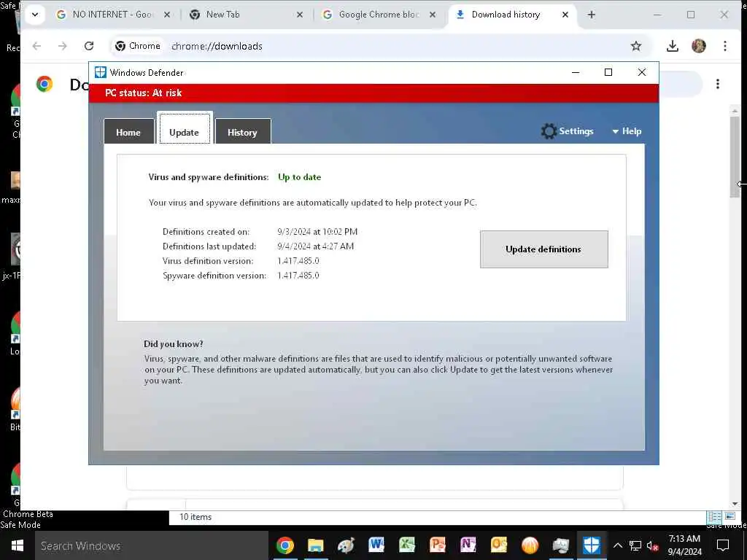Close the Windows Defender window
The height and width of the screenshot is (560, 747).
click(642, 72)
